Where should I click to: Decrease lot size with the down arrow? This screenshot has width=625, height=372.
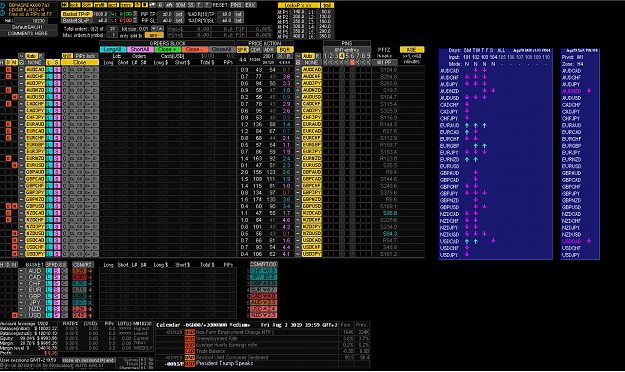click(153, 29)
